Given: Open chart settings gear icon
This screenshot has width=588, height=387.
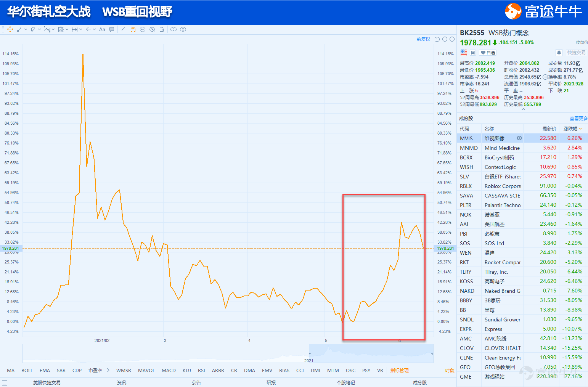Looking at the screenshot, I should tap(183, 29).
